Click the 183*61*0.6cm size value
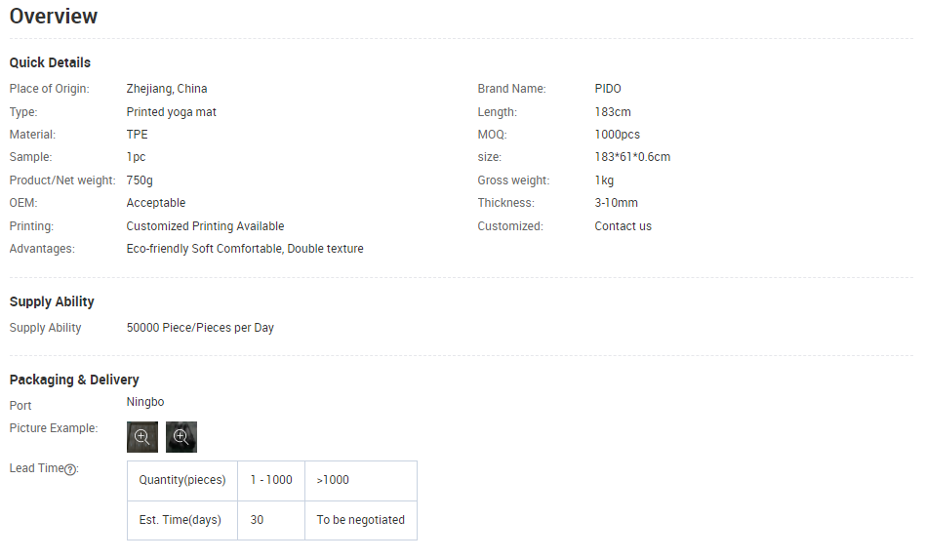The width and height of the screenshot is (925, 560). pyautogui.click(x=632, y=157)
